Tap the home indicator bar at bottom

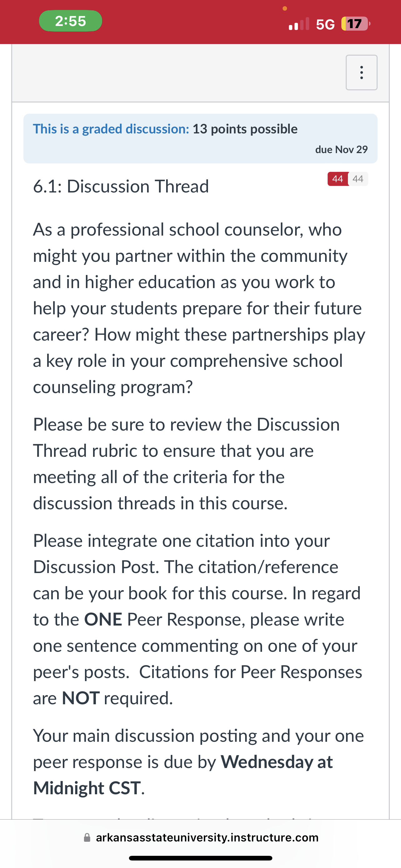[x=200, y=858]
